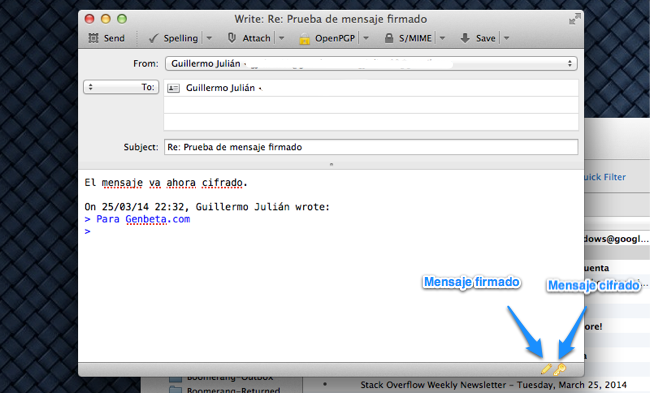The width and height of the screenshot is (650, 393).
Task: Click the Spelling checkmark button
Action: click(x=173, y=38)
